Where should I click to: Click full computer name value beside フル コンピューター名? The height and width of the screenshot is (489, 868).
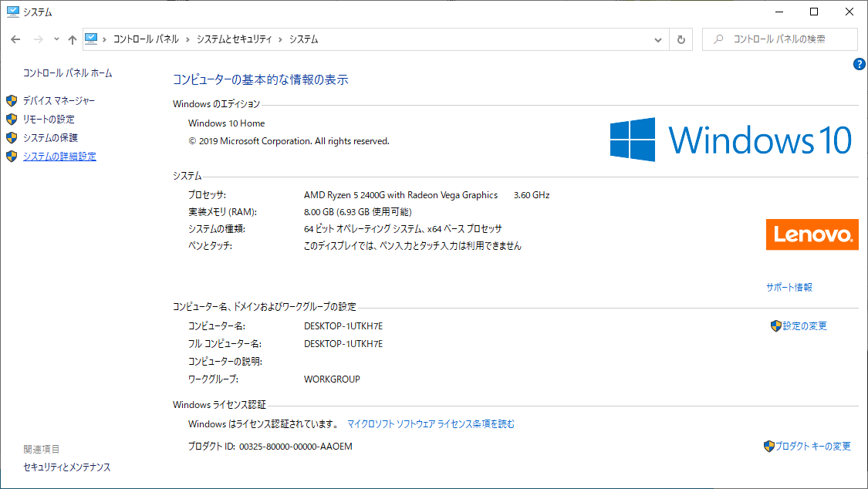coord(343,343)
